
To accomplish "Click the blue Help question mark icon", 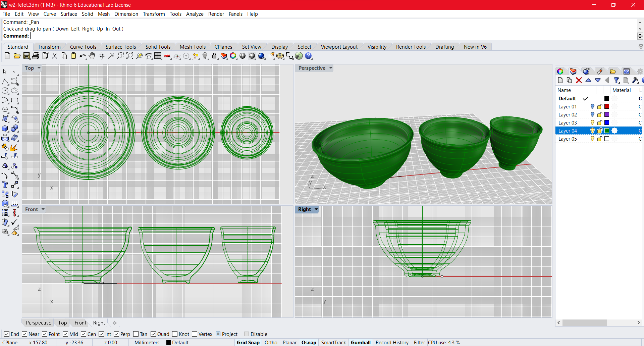I will tap(308, 56).
